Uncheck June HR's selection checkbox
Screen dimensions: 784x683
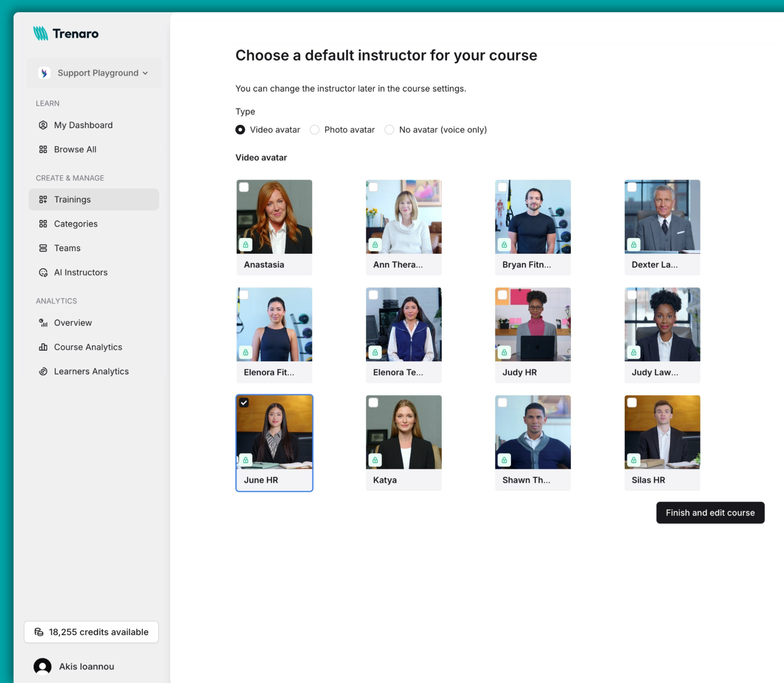[x=244, y=402]
